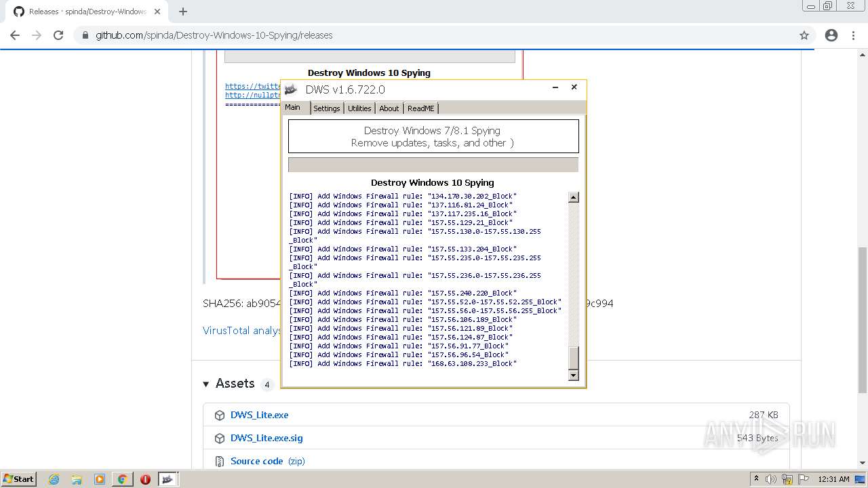This screenshot has height=488, width=868.
Task: Show hidden system tray icons
Action: coord(756,479)
